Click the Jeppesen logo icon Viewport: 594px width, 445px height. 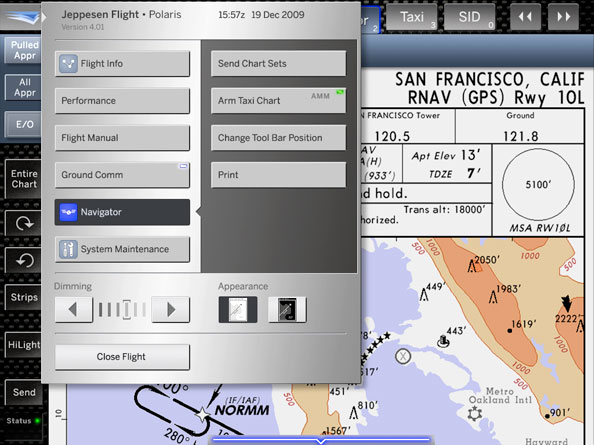pyautogui.click(x=23, y=17)
